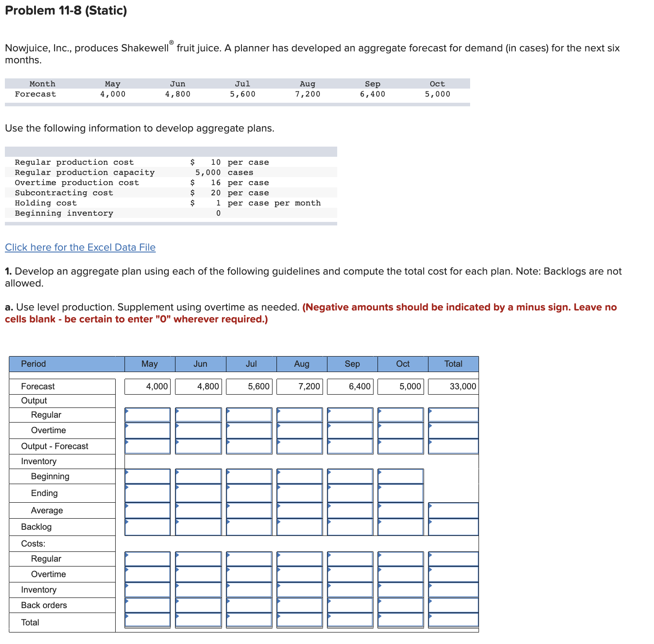This screenshot has width=654, height=644.
Task: Click the "Aug" header in the Period table
Action: point(302,364)
